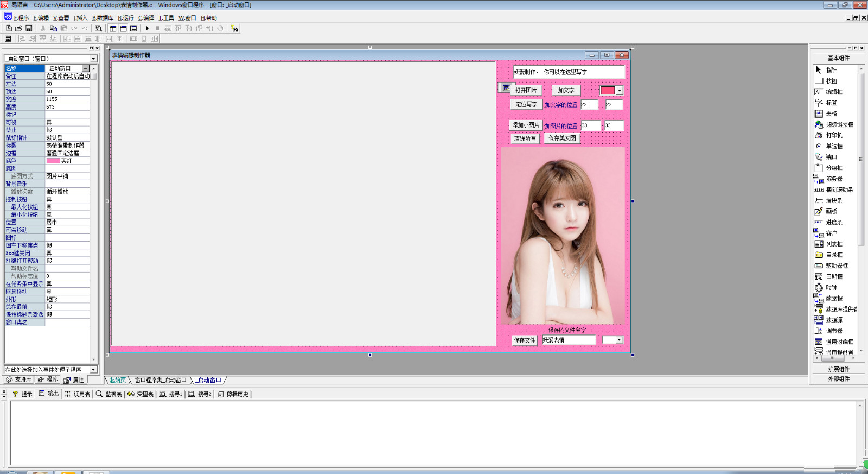This screenshot has height=474, width=868.
Task: Select the 编辑框 component in toolbox
Action: [833, 92]
